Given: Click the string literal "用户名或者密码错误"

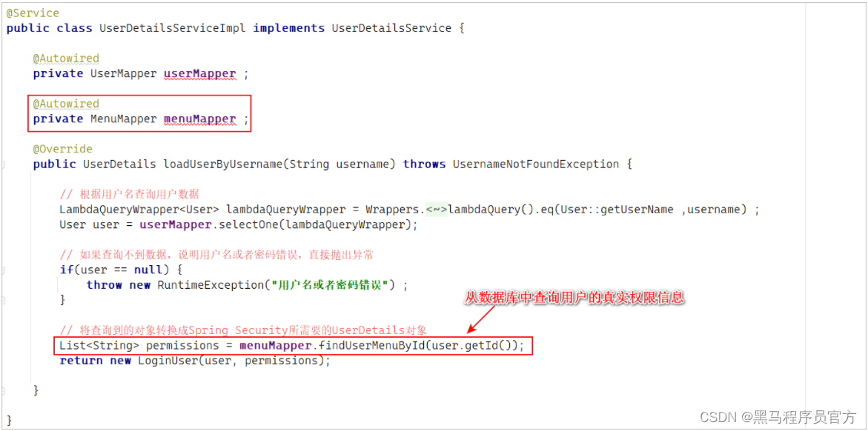Looking at the screenshot, I should tap(331, 285).
